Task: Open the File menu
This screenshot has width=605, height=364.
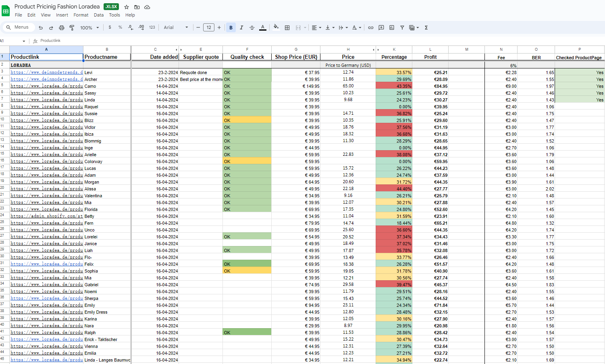Action: tap(19, 15)
